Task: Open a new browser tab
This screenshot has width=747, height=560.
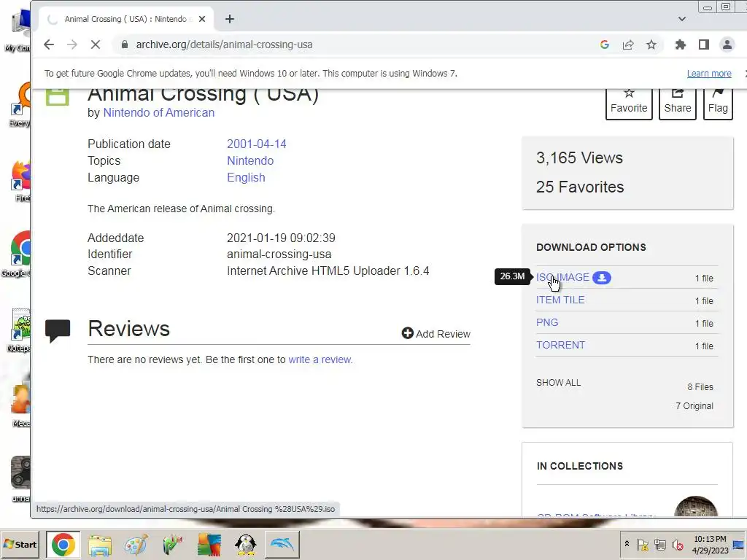Action: click(x=230, y=19)
